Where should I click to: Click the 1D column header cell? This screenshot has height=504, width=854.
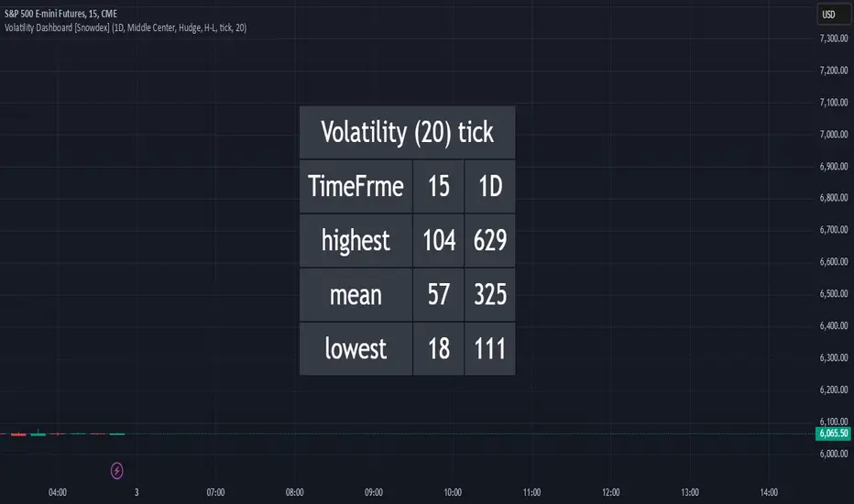489,186
